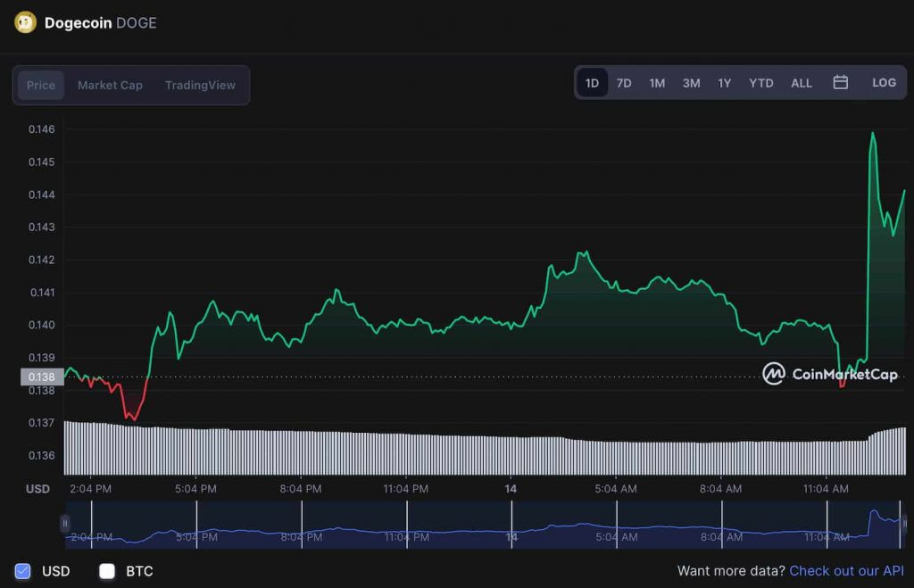Switch to the Market Cap tab

click(x=110, y=85)
